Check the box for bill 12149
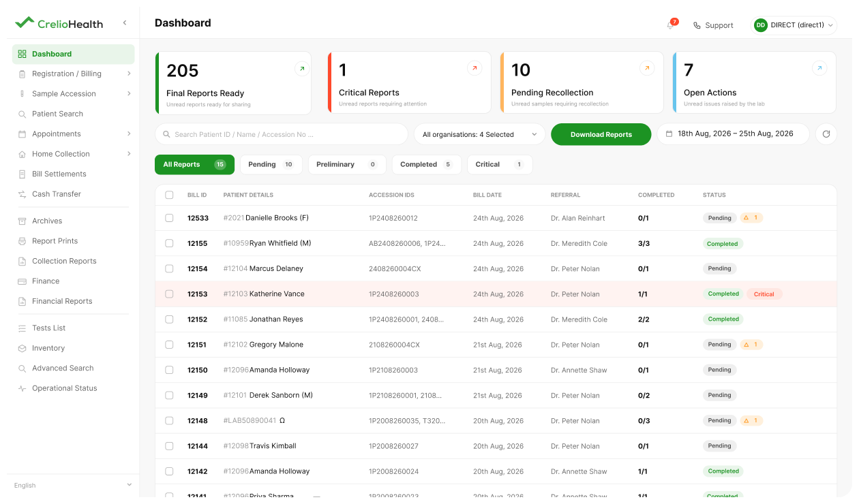 (169, 395)
